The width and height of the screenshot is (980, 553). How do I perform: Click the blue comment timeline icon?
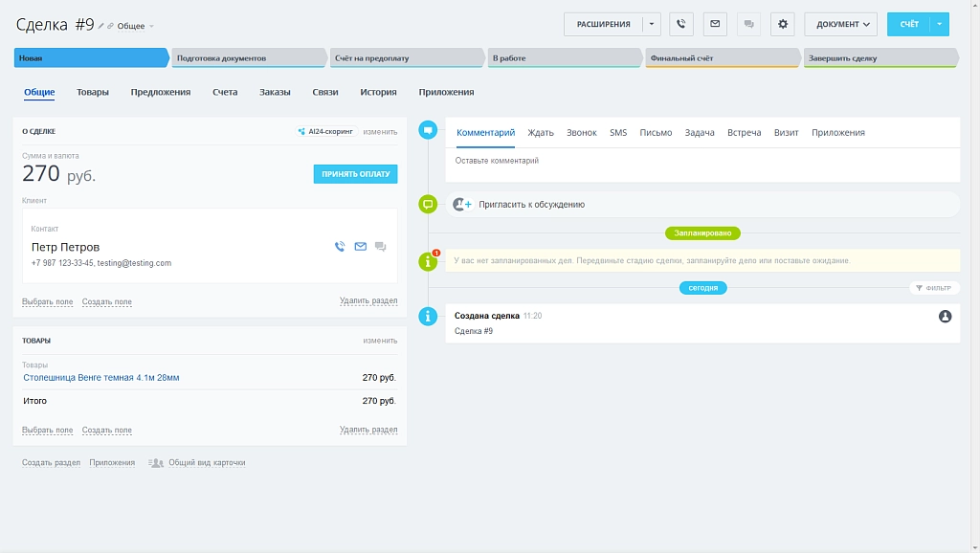(428, 130)
